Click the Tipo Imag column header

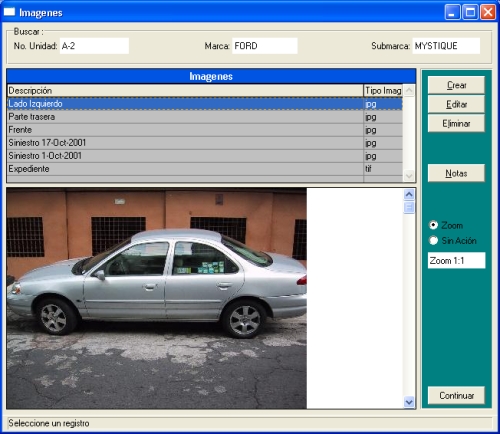pos(383,91)
